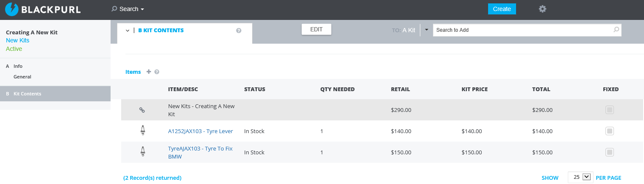
Task: Click the help icon beside Kit Contents
Action: click(239, 31)
